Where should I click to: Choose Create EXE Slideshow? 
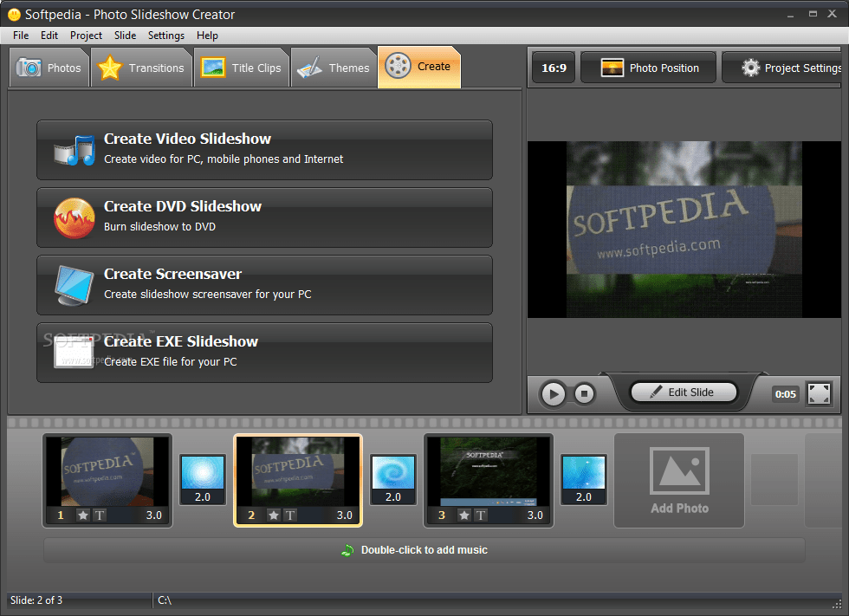(265, 353)
